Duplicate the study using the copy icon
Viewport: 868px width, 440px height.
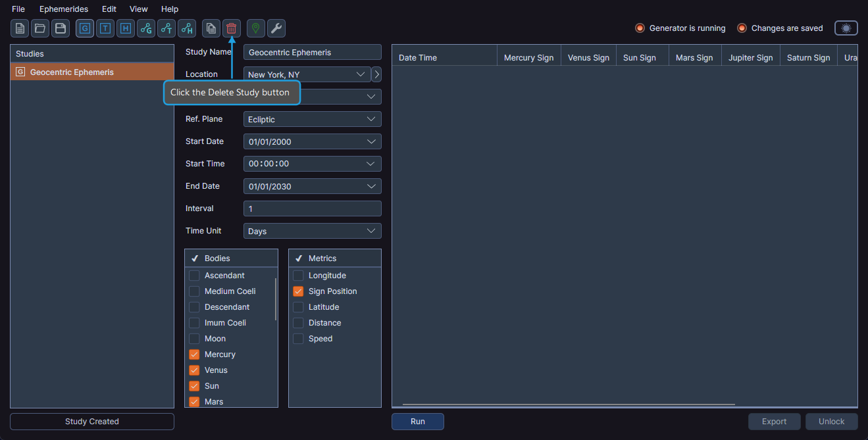pos(211,28)
